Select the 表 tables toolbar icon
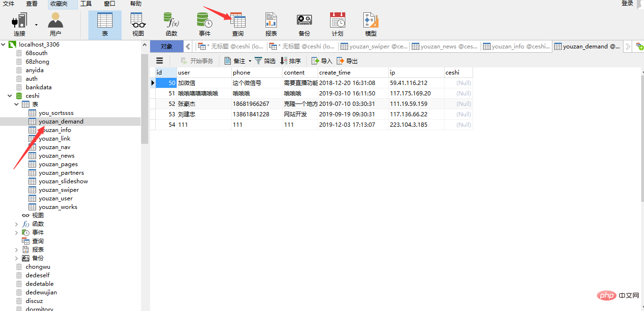The height and width of the screenshot is (311, 644). tap(105, 25)
